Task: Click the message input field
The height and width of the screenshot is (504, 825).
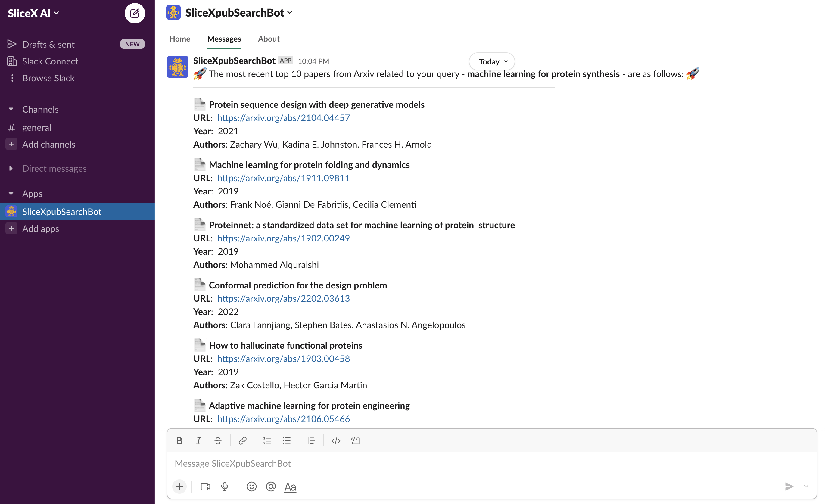Action: [x=491, y=463]
